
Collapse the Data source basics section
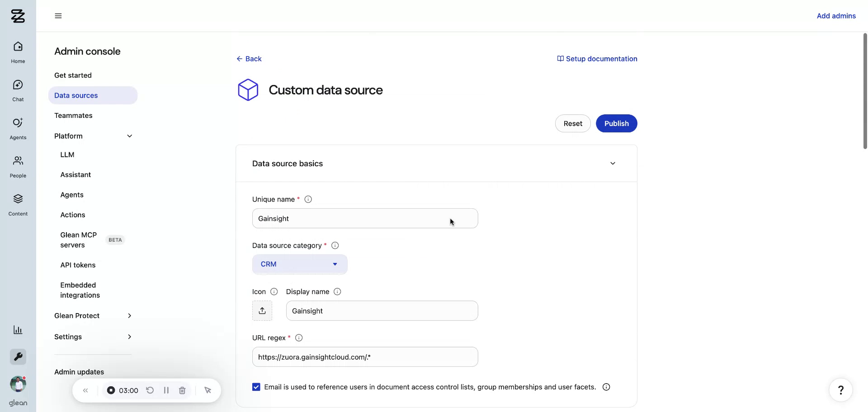613,163
